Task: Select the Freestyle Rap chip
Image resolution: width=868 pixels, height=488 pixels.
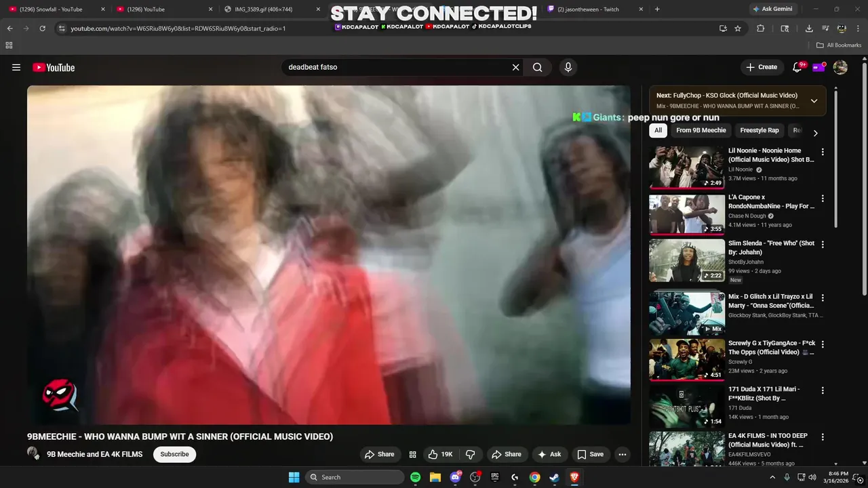Action: [x=759, y=130]
